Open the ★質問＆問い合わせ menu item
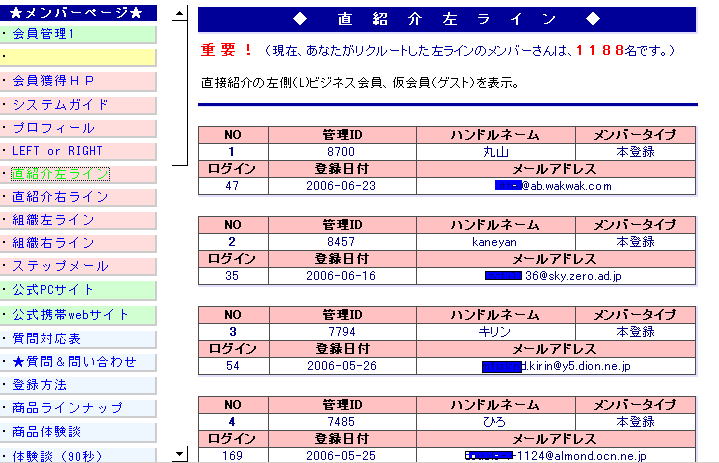719x463 pixels. [x=74, y=362]
